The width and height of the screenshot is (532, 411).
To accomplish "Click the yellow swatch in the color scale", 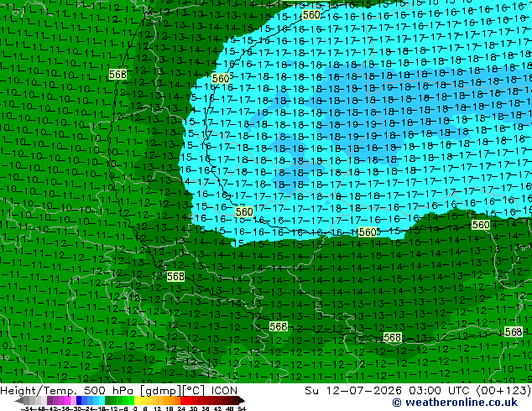I will (x=137, y=400).
